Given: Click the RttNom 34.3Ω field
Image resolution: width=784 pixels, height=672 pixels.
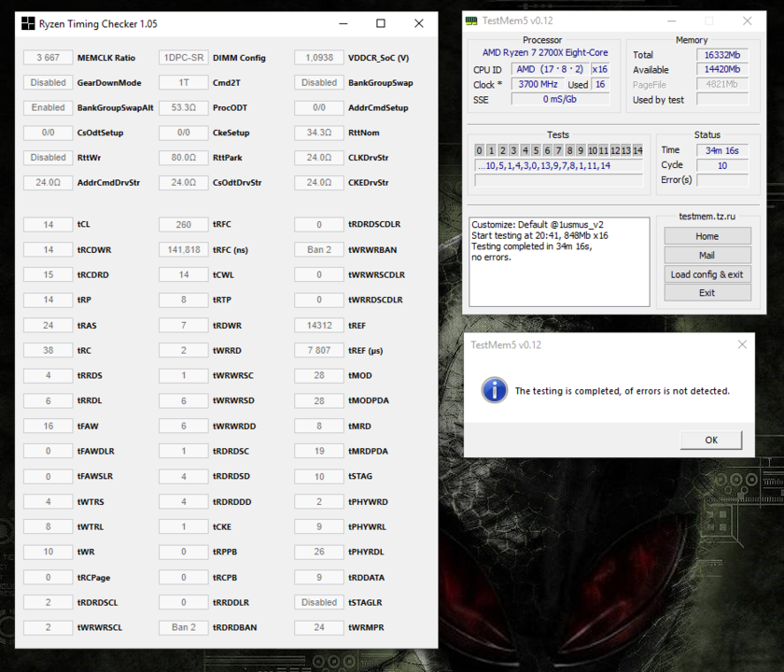Looking at the screenshot, I should pyautogui.click(x=319, y=133).
